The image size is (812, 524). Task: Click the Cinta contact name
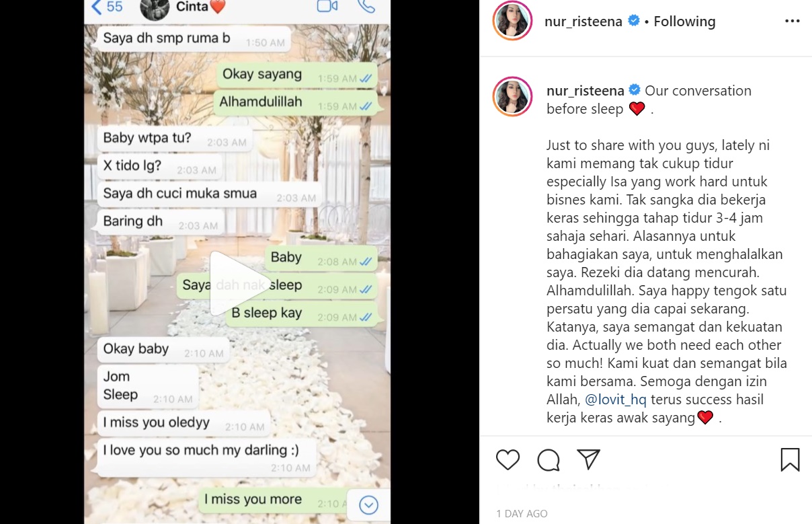[192, 7]
